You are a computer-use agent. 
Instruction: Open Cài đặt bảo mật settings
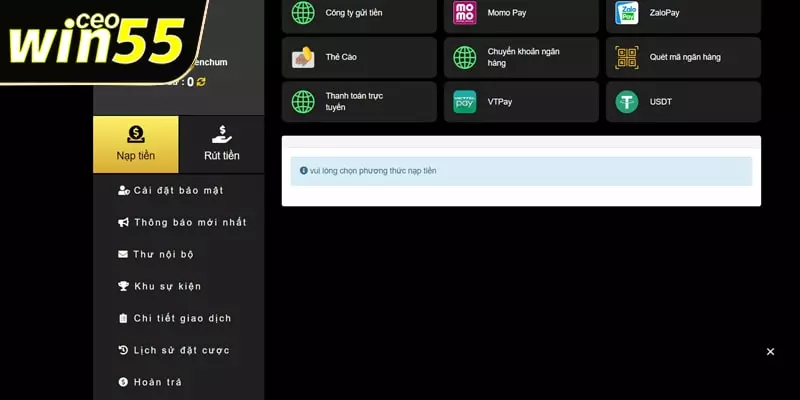coord(178,190)
